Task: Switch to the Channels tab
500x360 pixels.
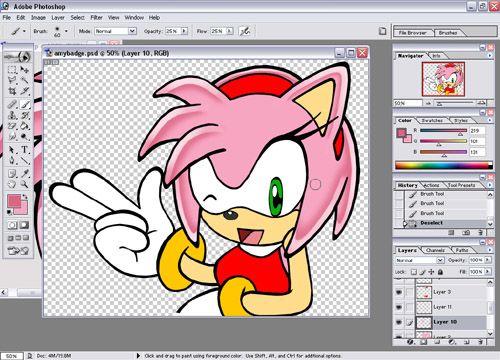Action: coord(435,250)
